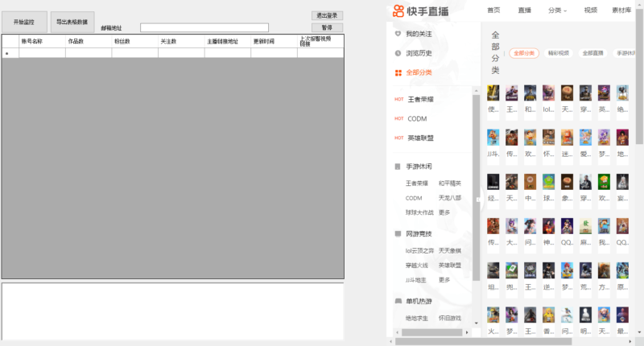Expand 更多 under 手游休闲 section
The image size is (644, 346).
(x=444, y=212)
